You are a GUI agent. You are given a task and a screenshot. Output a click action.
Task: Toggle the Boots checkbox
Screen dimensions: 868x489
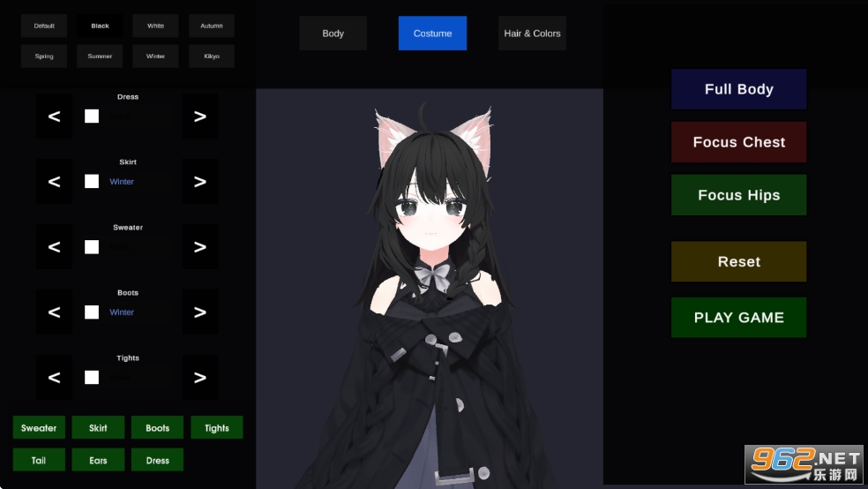point(92,312)
